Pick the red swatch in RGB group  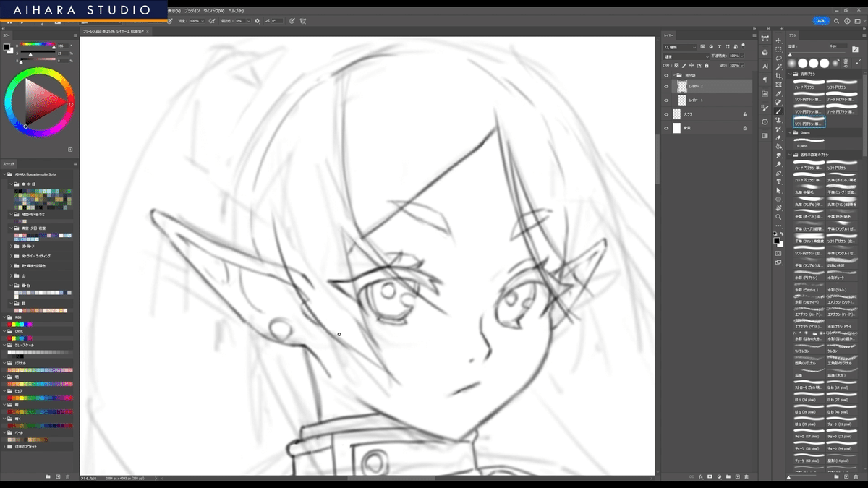10,324
